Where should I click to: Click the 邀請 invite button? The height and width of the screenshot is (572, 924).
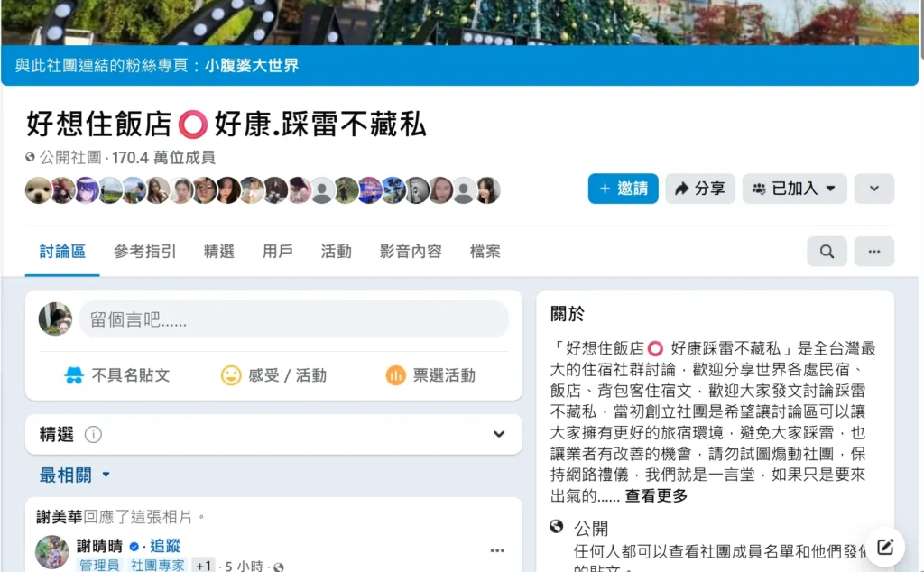pyautogui.click(x=623, y=189)
